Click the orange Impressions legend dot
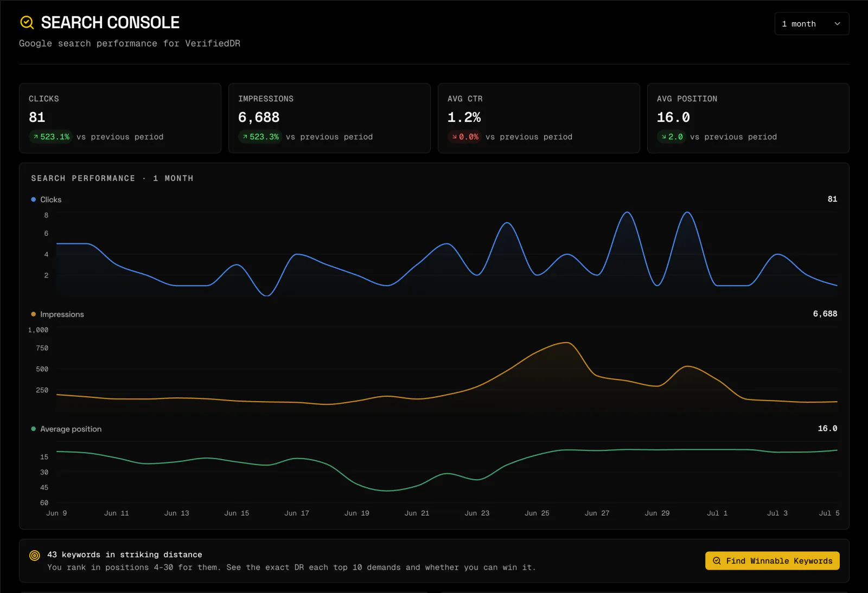Viewport: 868px width, 593px height. pos(34,314)
